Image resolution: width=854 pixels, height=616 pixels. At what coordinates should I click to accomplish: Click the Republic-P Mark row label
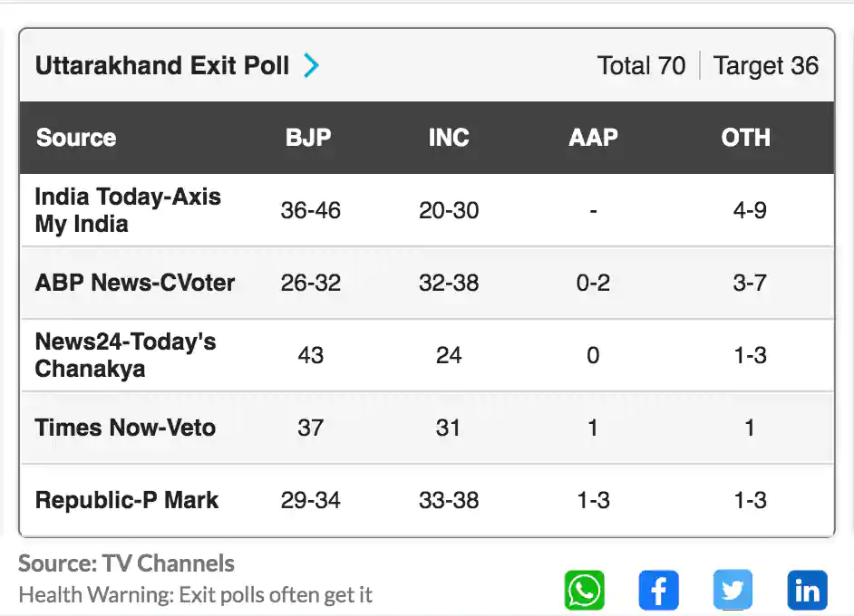(x=127, y=499)
